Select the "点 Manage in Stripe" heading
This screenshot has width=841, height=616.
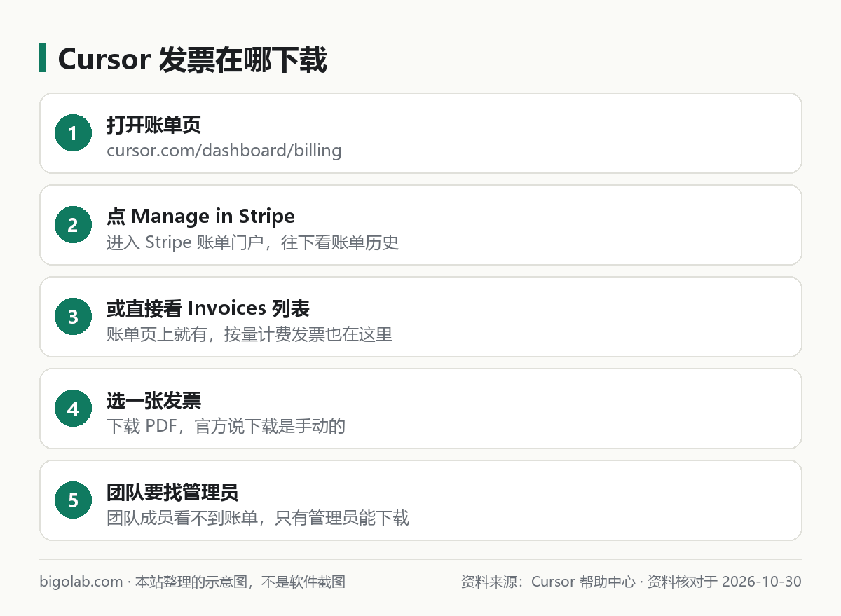coord(200,217)
